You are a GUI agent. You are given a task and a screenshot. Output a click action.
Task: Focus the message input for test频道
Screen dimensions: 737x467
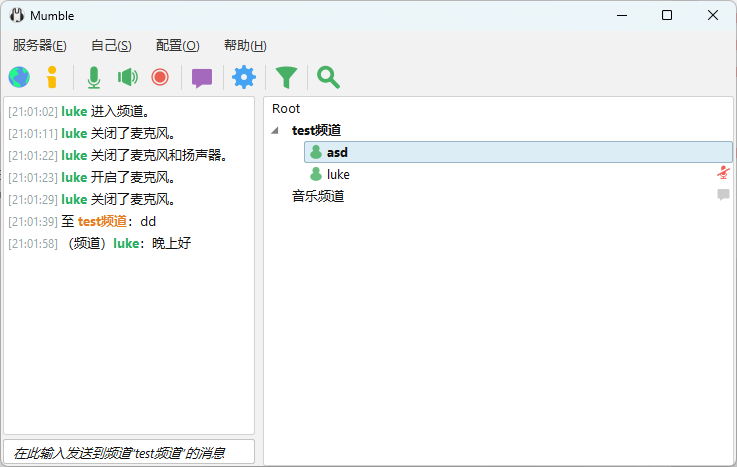(x=129, y=452)
